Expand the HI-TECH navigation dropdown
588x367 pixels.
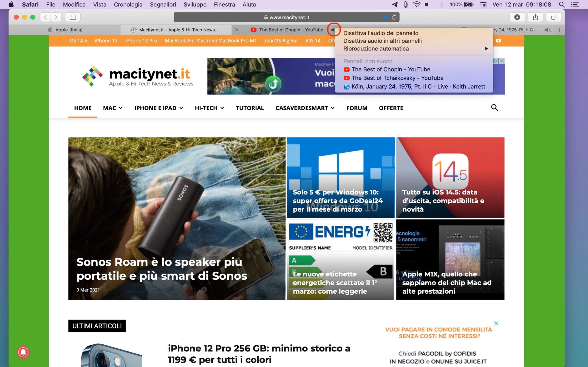pos(209,108)
